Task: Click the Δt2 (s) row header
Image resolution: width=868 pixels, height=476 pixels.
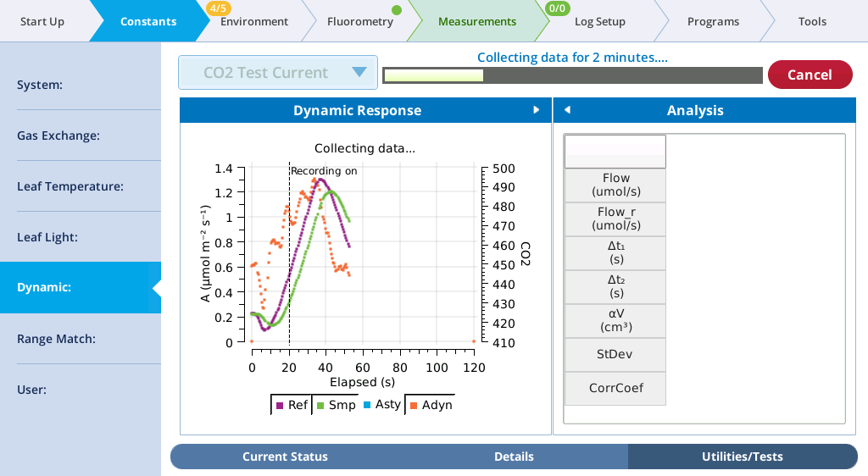Action: point(615,287)
